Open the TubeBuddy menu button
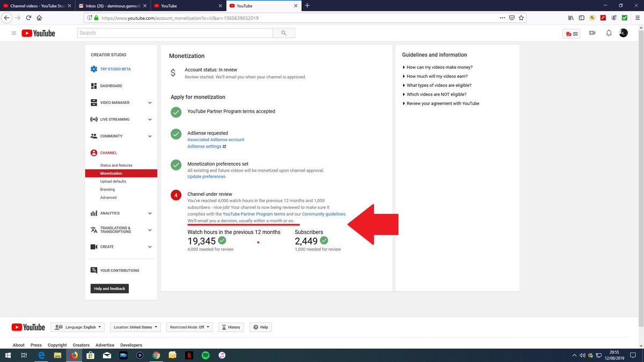 click(x=572, y=33)
